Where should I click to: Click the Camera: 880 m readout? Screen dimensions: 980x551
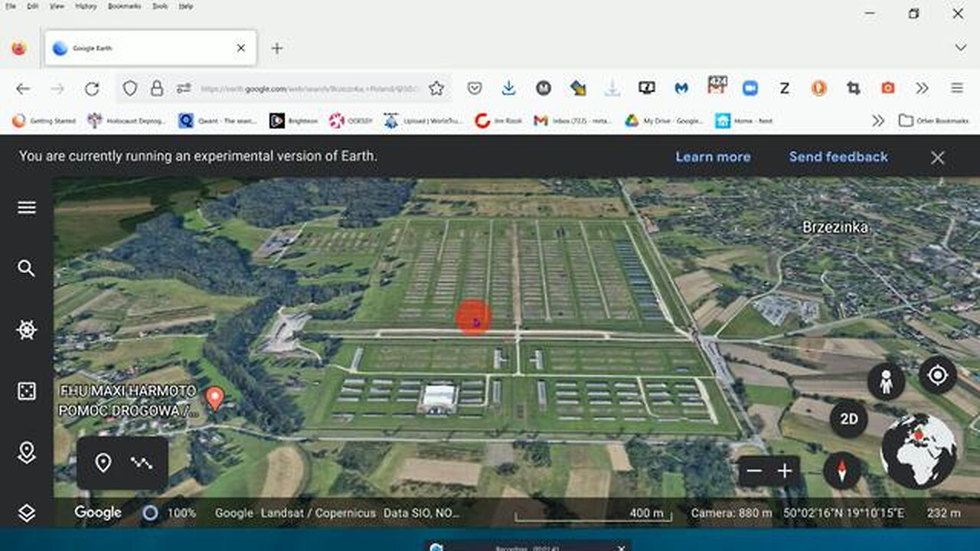(730, 513)
